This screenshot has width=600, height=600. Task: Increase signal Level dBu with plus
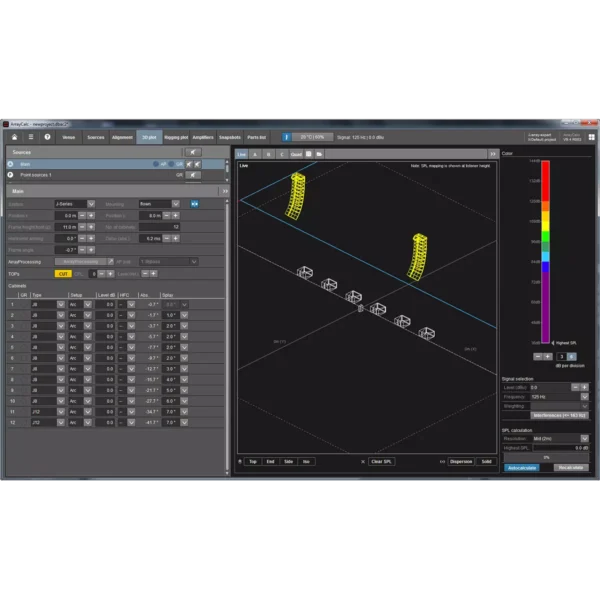(584, 387)
